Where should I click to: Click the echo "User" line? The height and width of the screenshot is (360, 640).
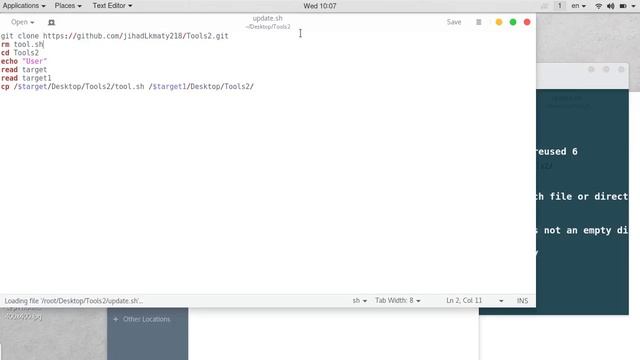click(x=24, y=61)
